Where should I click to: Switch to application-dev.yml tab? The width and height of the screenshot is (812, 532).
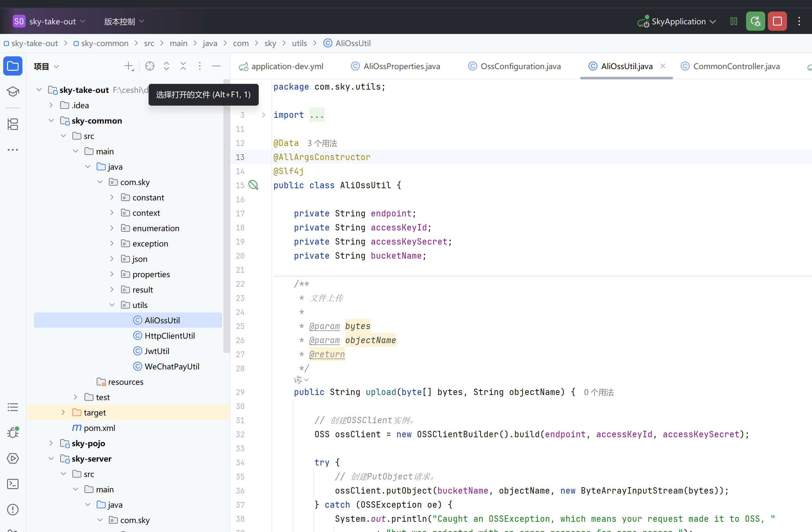tap(281, 66)
